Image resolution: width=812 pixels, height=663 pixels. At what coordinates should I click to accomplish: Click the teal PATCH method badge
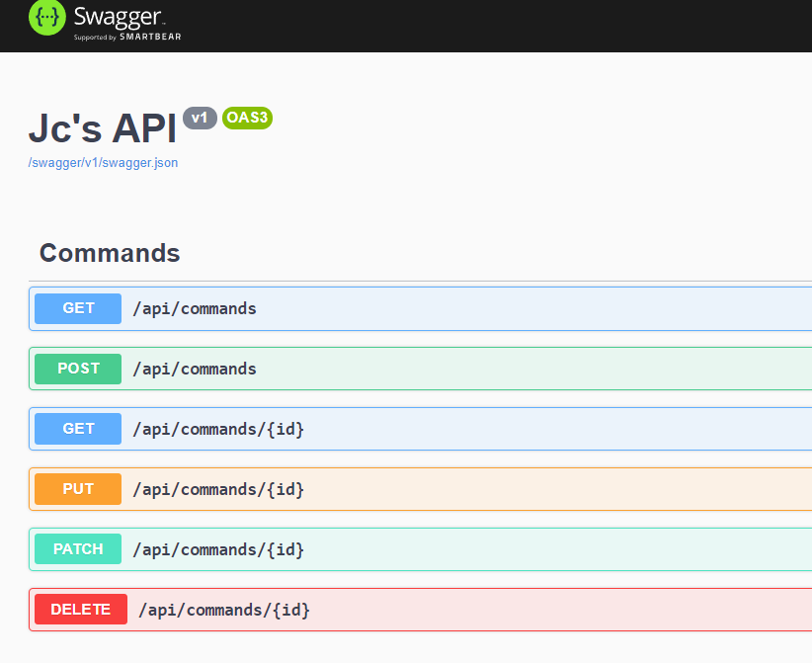[78, 549]
